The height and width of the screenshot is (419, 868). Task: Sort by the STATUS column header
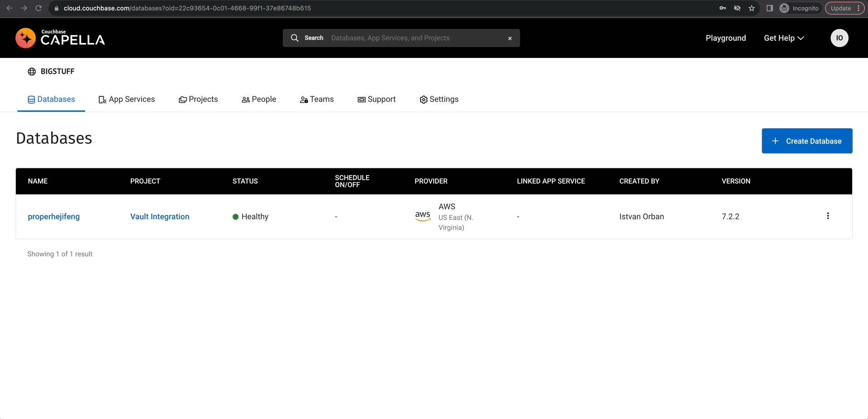245,181
